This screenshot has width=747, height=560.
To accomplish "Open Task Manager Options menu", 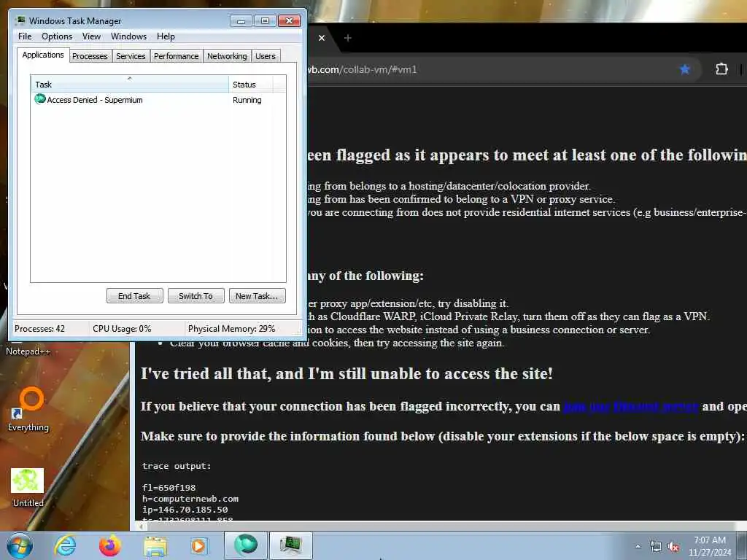I will (57, 36).
